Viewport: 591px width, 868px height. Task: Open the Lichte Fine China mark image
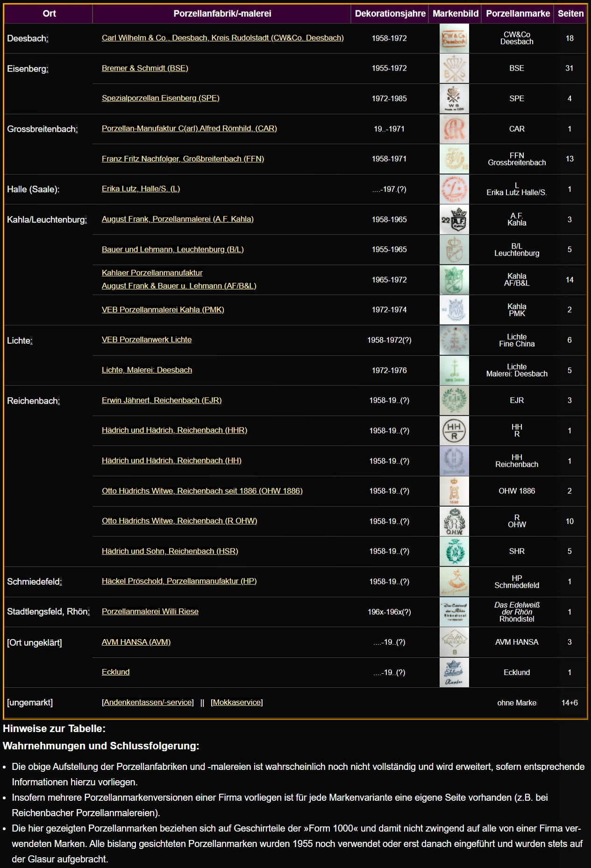(x=454, y=340)
